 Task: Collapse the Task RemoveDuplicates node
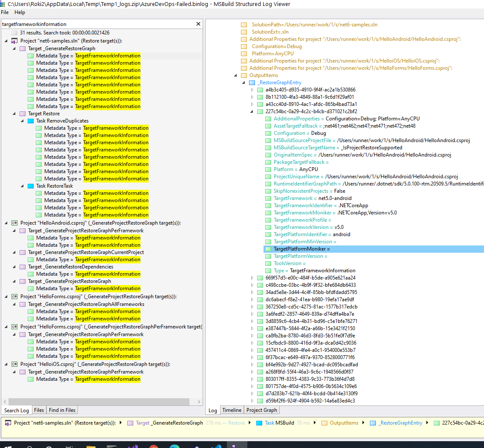22,121
